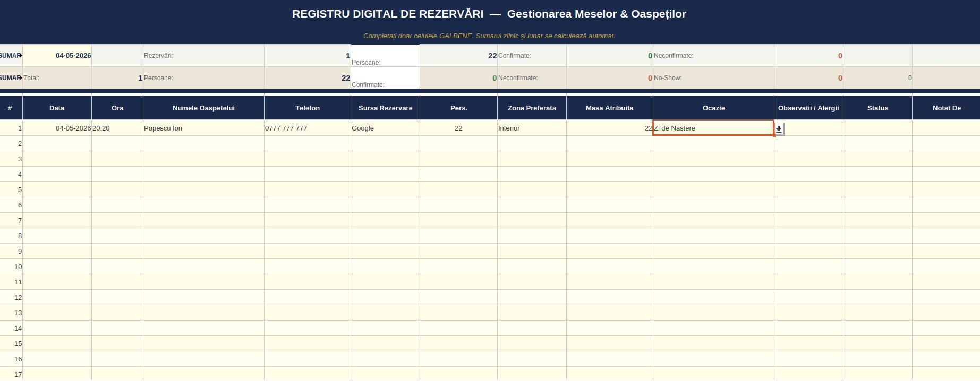This screenshot has width=980, height=381.
Task: Click the empty Notat De cell in Popescu Ion row
Action: tap(946, 128)
